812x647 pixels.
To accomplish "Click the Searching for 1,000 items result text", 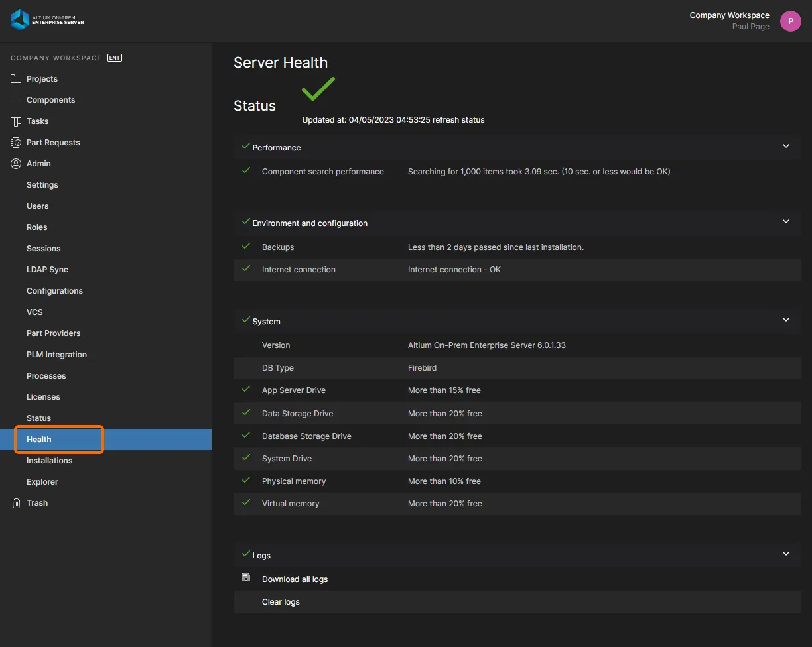I will click(x=539, y=172).
